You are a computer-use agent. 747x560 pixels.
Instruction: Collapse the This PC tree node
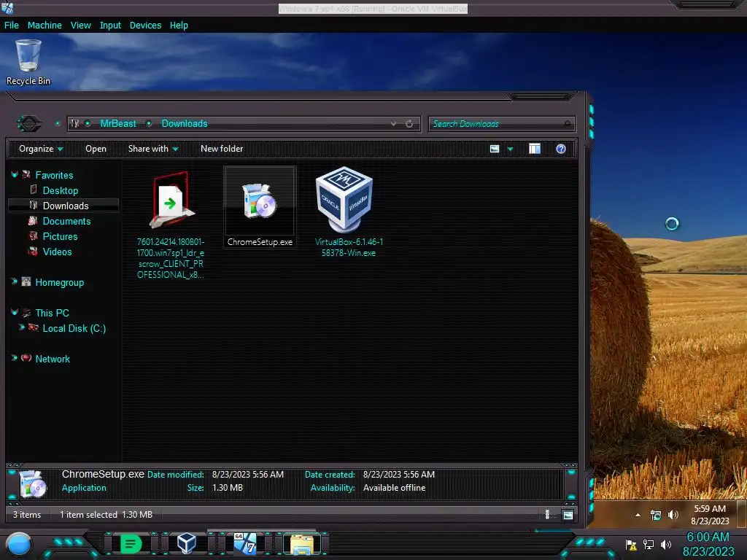click(x=15, y=312)
